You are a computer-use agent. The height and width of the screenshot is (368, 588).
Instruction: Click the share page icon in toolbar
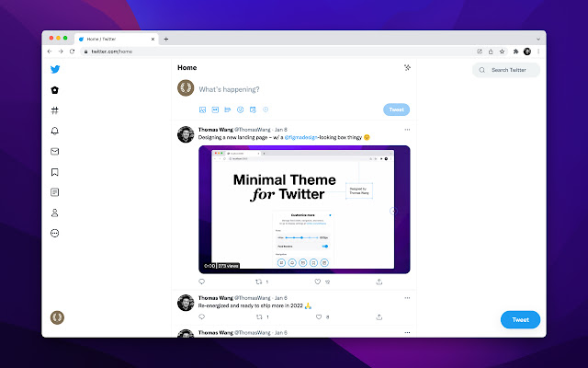click(491, 52)
